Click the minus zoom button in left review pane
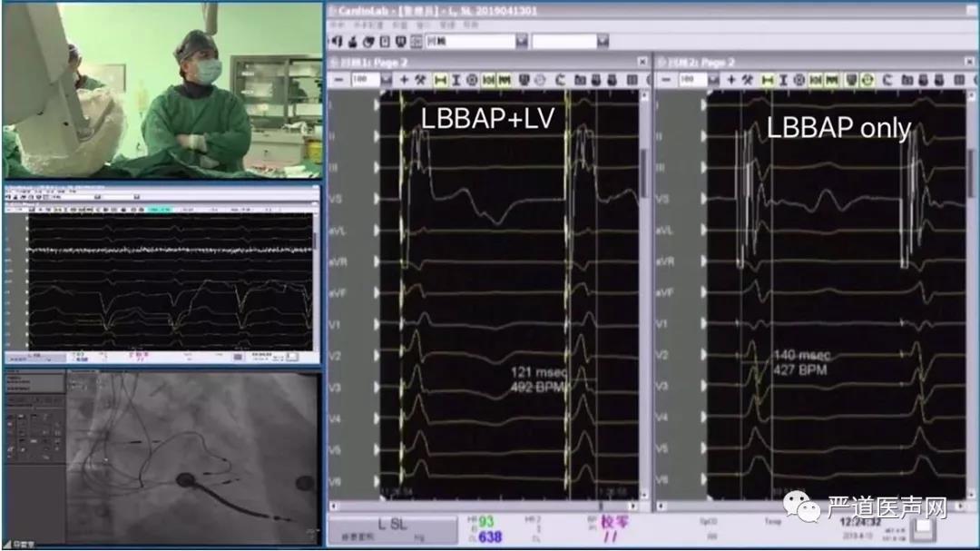 point(337,81)
